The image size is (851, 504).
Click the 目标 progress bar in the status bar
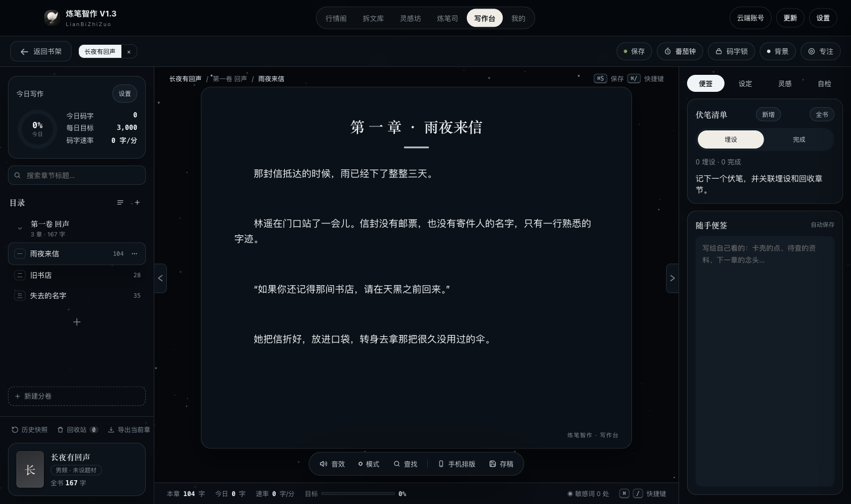[x=358, y=494]
